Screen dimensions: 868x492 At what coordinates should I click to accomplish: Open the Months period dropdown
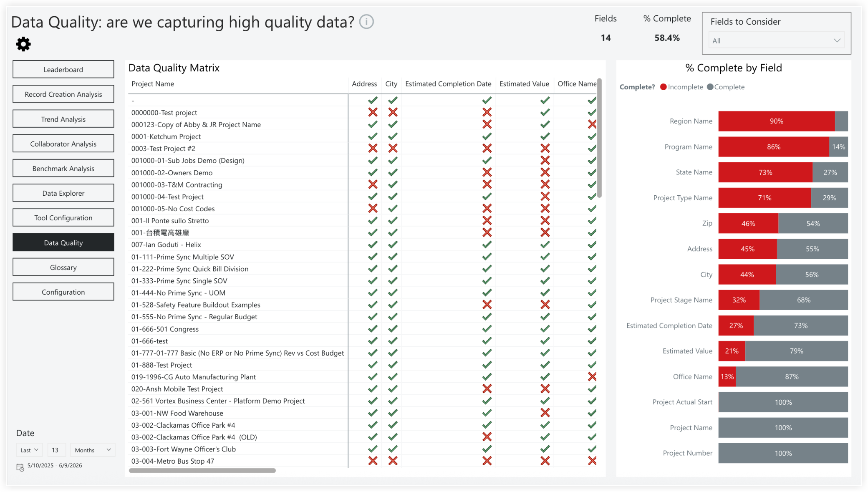[93, 450]
